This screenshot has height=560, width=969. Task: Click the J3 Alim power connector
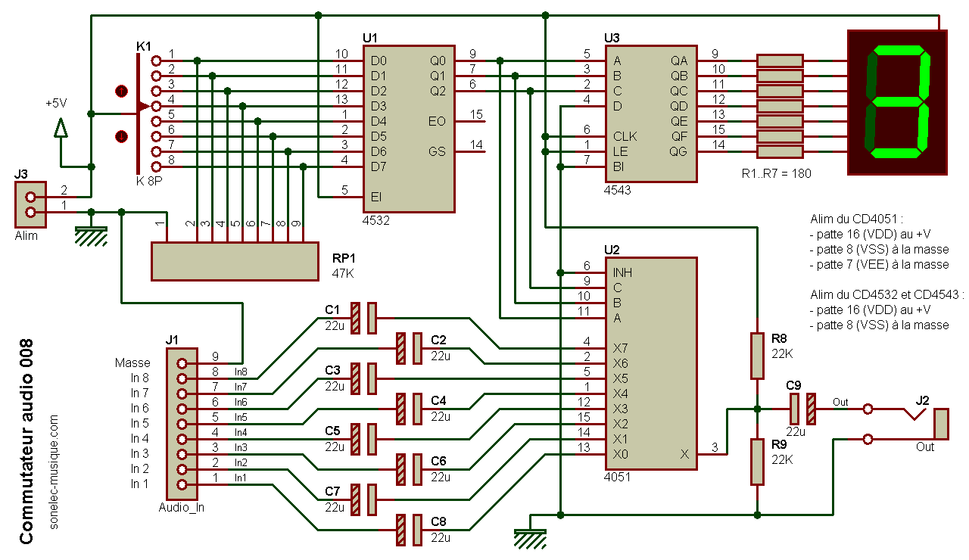click(30, 204)
